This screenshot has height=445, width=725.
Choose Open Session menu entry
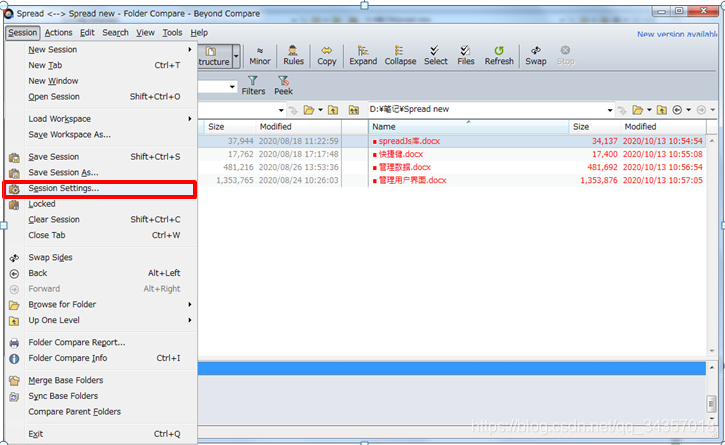(x=100, y=97)
